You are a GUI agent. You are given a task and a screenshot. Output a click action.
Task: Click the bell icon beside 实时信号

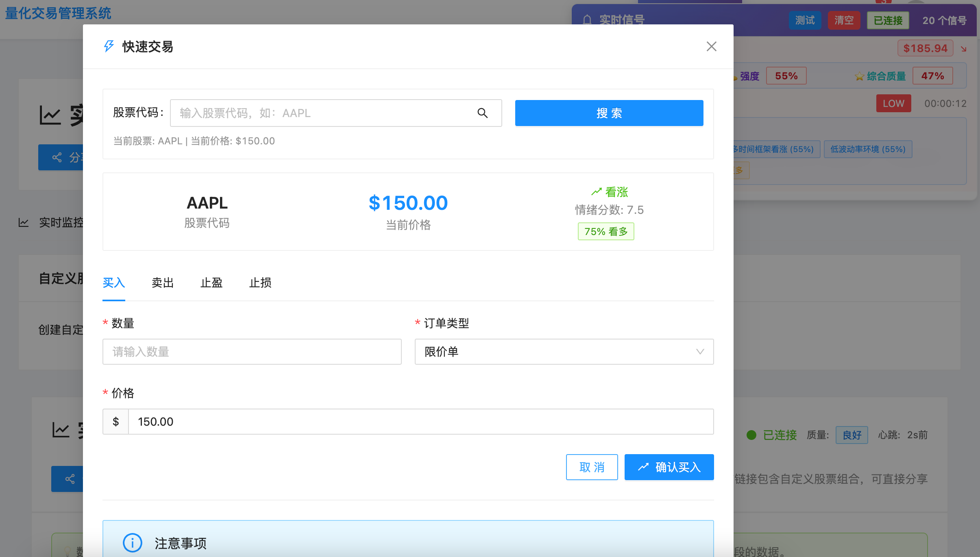(587, 20)
